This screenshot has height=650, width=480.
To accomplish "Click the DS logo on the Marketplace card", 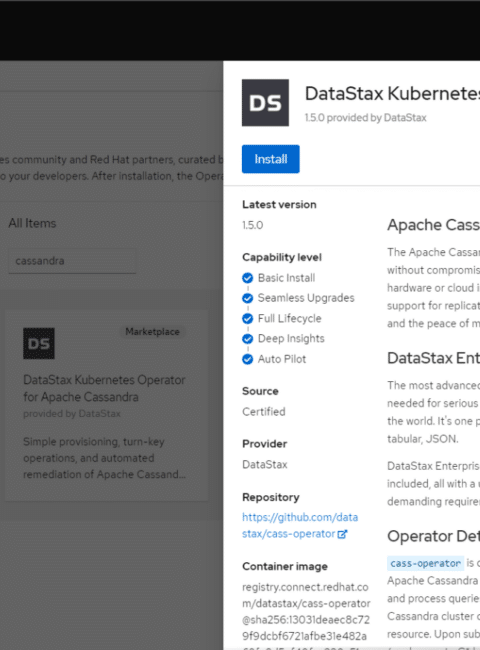I will [39, 343].
